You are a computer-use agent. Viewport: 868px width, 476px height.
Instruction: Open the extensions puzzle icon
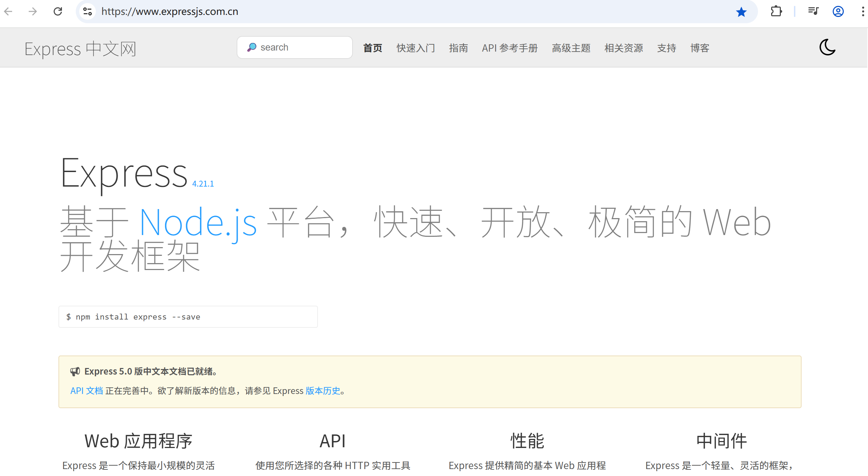tap(776, 11)
